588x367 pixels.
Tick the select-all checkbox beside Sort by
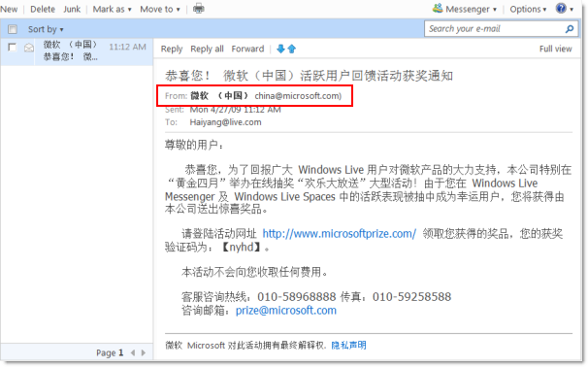tap(13, 29)
